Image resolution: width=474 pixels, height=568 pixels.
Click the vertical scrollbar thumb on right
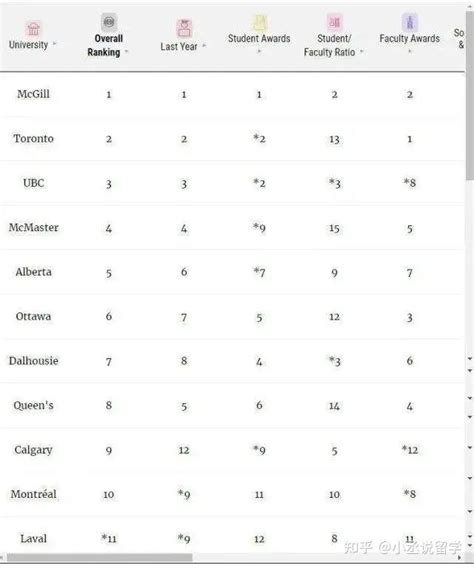pos(470,94)
